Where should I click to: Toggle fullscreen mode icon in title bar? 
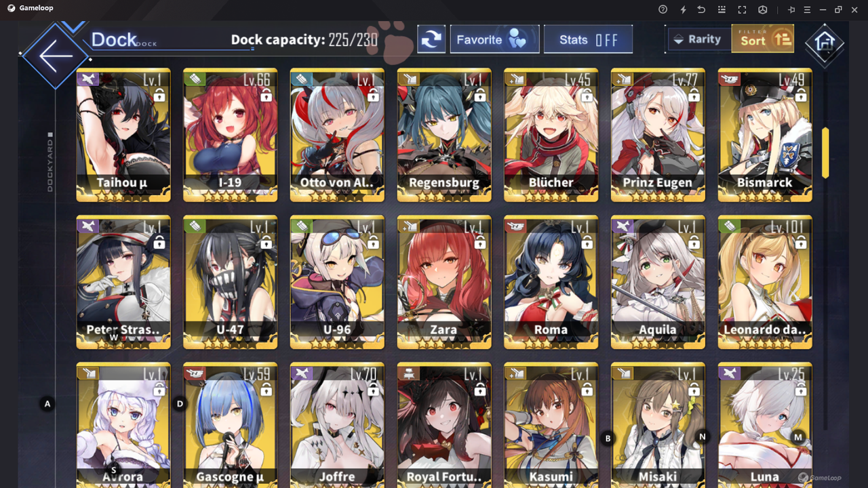(x=742, y=9)
